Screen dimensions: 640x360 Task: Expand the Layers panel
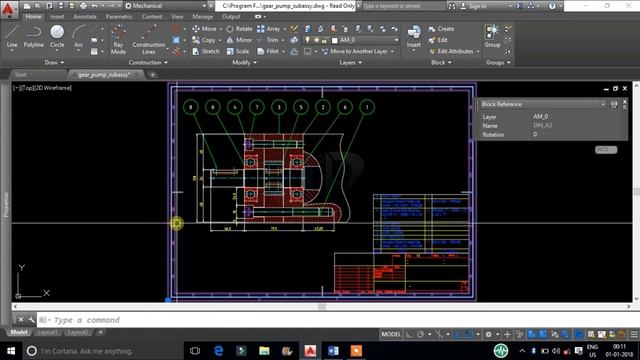(x=351, y=62)
